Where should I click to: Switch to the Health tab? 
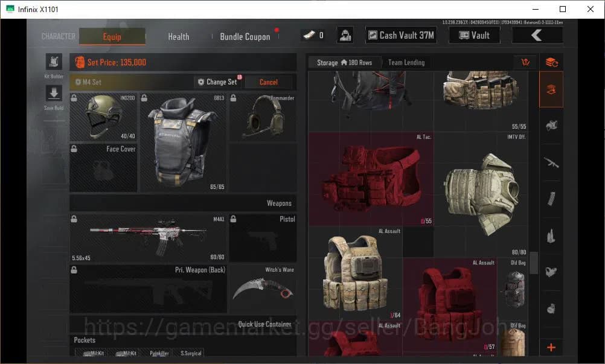click(178, 36)
